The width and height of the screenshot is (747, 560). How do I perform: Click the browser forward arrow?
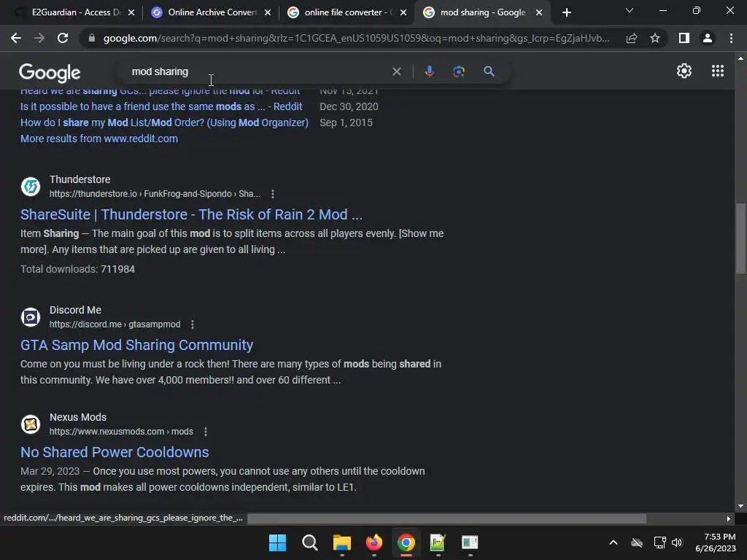pyautogui.click(x=39, y=38)
